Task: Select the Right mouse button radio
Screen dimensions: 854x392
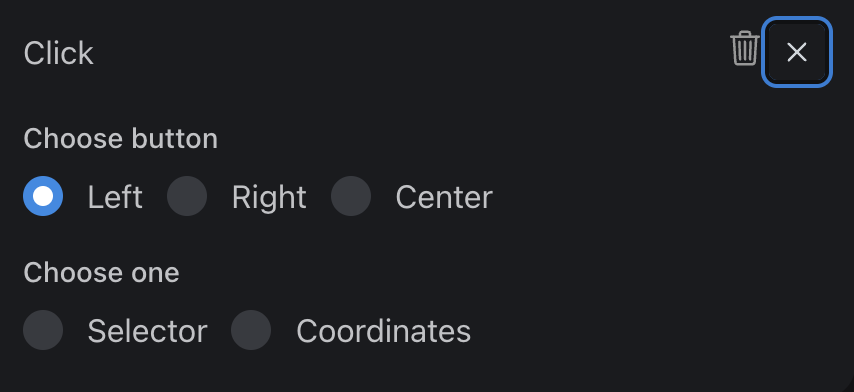Action: pos(187,196)
